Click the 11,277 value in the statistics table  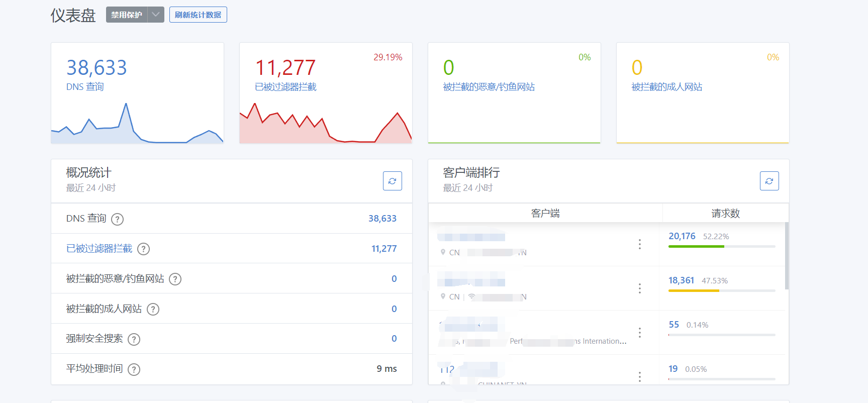click(384, 249)
